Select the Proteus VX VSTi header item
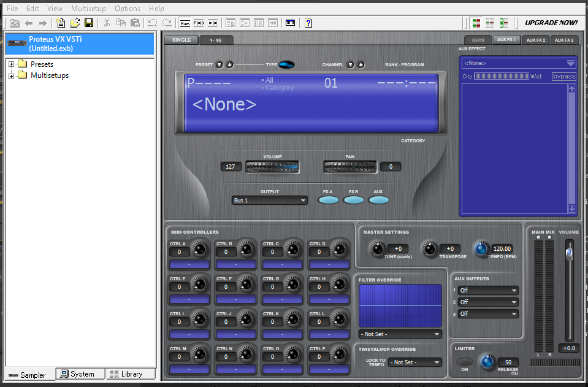588x387 pixels. (x=80, y=44)
